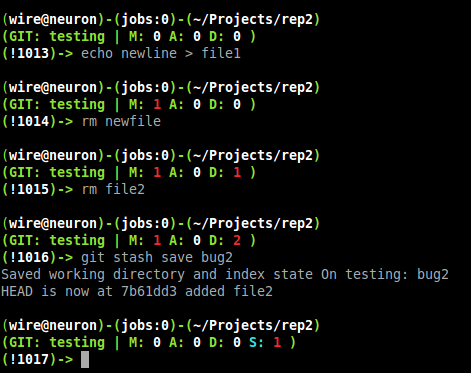Image resolution: width=471 pixels, height=373 pixels.
Task: Click the GIT status line above the '(!1017)' prompt
Action: tap(149, 342)
